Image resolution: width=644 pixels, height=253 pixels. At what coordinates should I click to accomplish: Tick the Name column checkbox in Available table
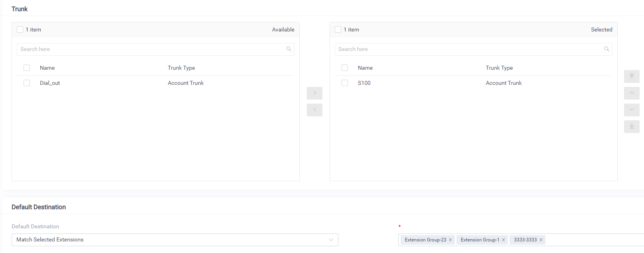27,68
